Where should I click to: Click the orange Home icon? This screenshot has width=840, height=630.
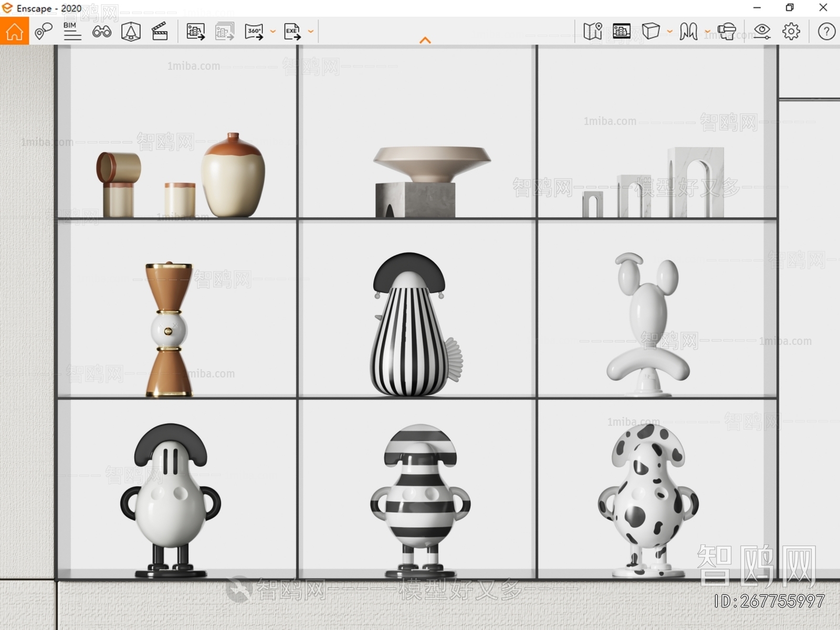coord(14,31)
